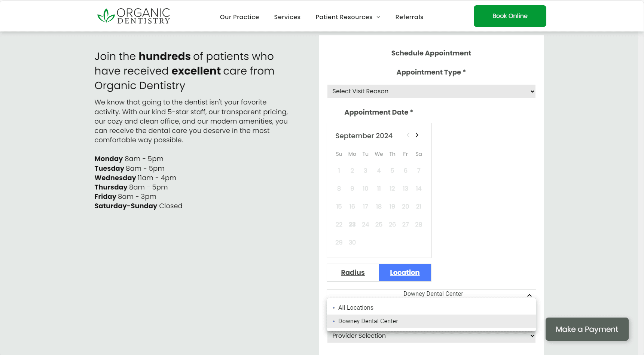Choose Downey Dental Center option in list
The height and width of the screenshot is (355, 644).
click(368, 321)
